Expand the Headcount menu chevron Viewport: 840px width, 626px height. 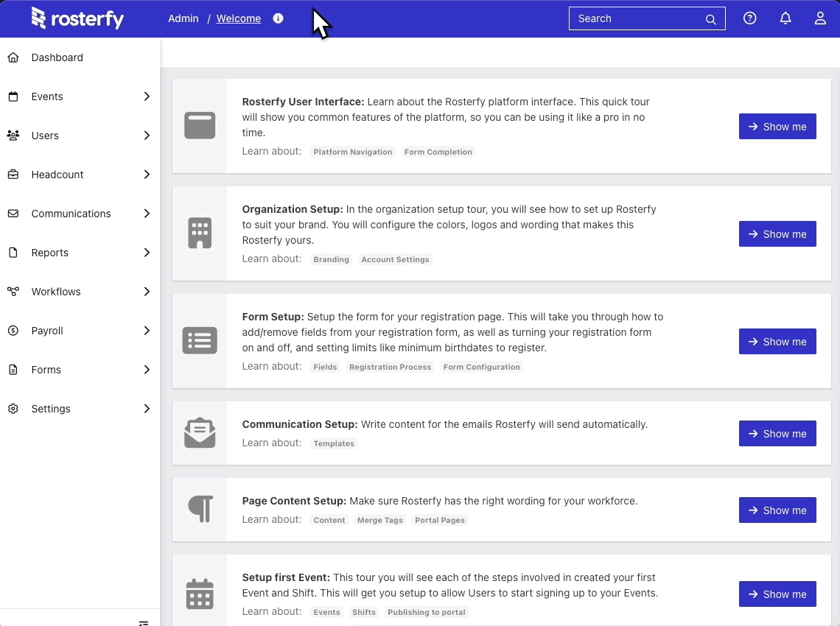pos(147,175)
